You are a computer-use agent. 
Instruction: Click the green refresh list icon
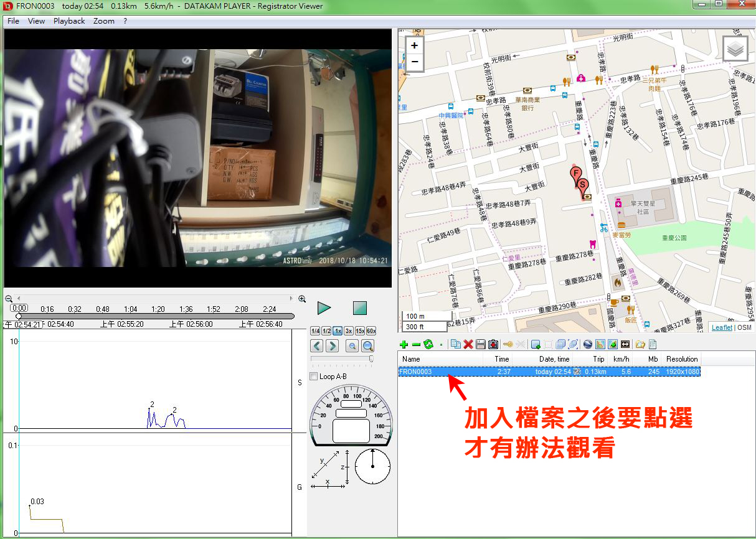pos(428,344)
